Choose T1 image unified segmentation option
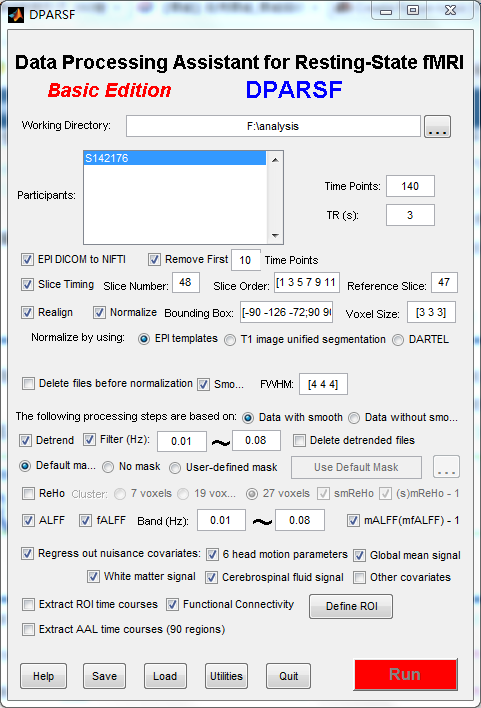The height and width of the screenshot is (708, 481). pyautogui.click(x=230, y=340)
